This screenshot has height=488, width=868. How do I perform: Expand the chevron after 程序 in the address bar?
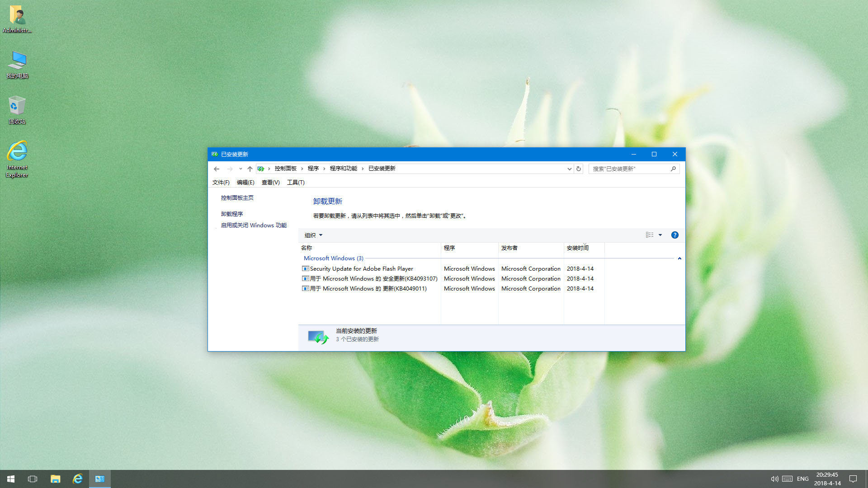click(x=324, y=169)
